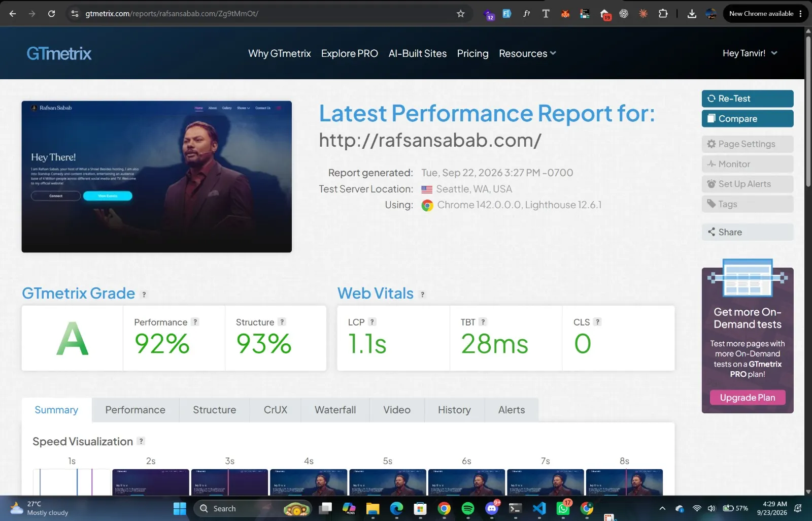Screen dimensions: 812x521
Task: Click the rafsansabab.com site screenshot thumbnail
Action: [x=156, y=177]
